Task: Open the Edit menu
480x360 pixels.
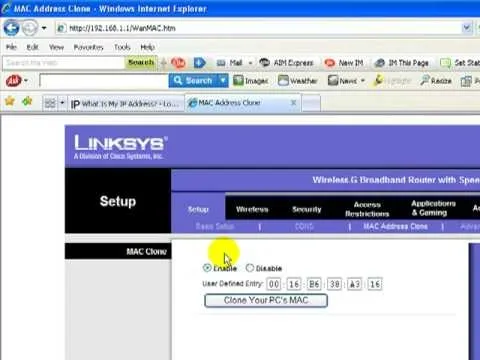Action: click(x=32, y=47)
